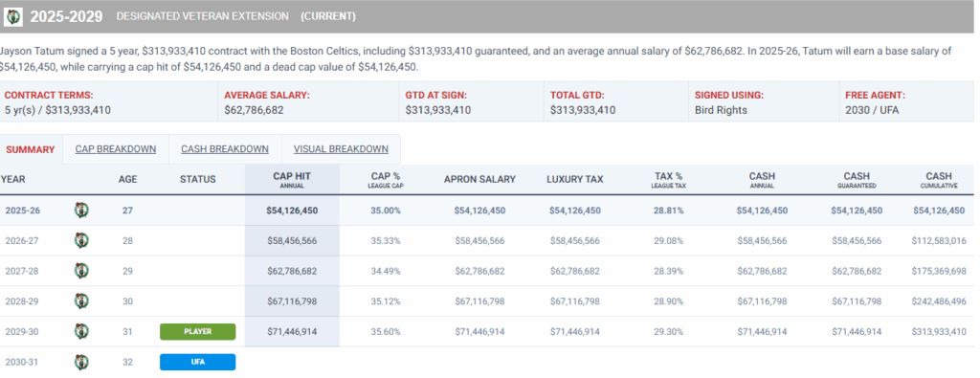Select the 2025-26 cap hit value cell
The image size is (980, 378).
click(x=292, y=211)
